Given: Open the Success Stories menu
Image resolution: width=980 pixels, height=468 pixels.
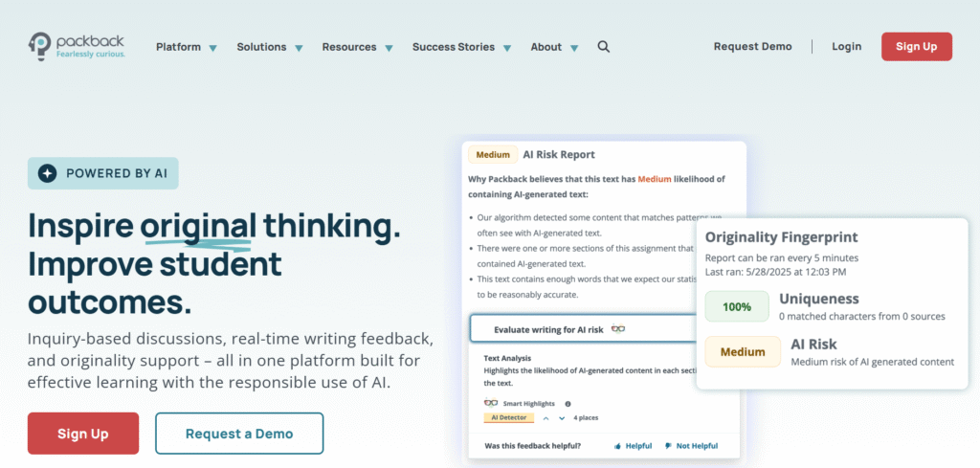Looking at the screenshot, I should pyautogui.click(x=453, y=47).
